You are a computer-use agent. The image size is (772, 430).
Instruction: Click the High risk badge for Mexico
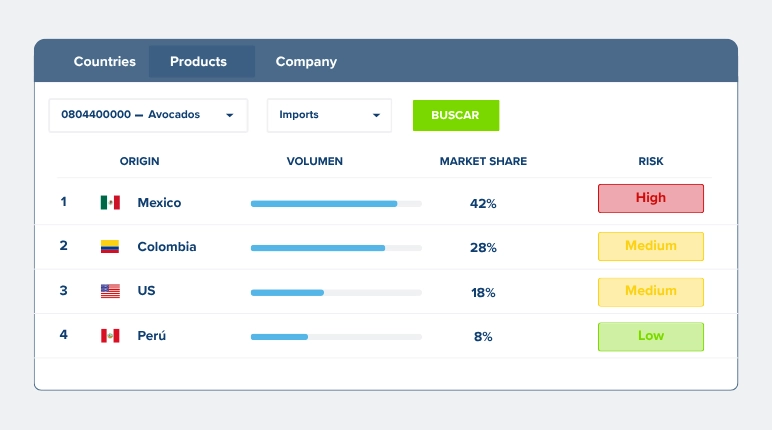(x=650, y=198)
